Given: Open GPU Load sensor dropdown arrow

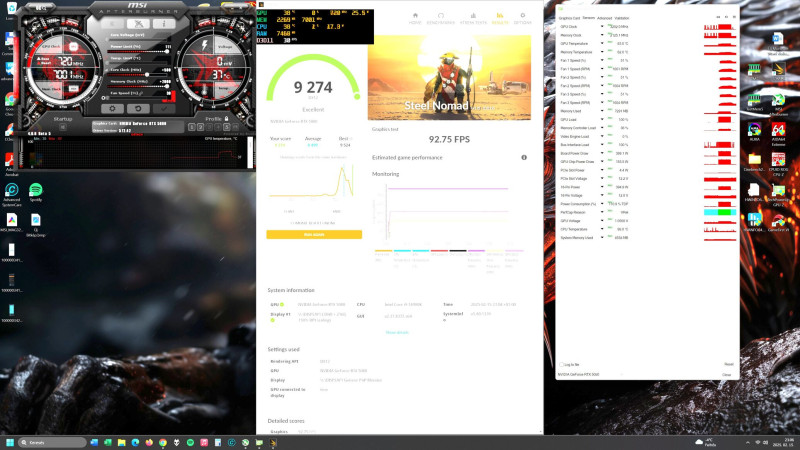Looking at the screenshot, I should [x=602, y=119].
